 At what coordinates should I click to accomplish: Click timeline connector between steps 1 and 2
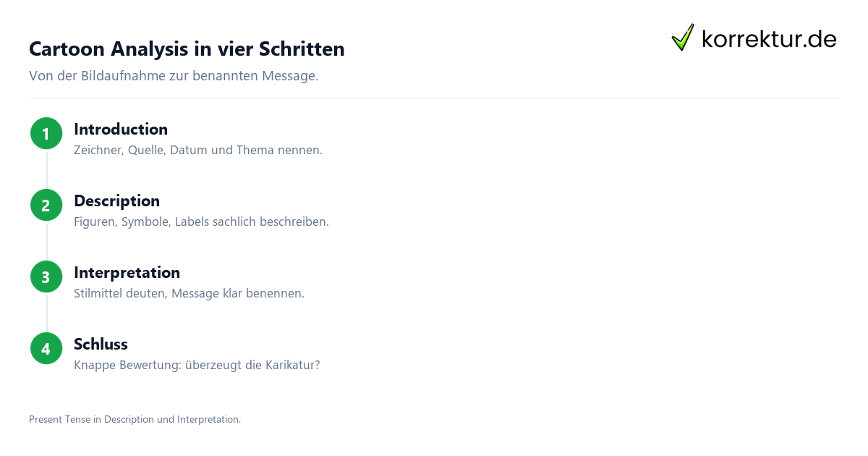click(46, 169)
